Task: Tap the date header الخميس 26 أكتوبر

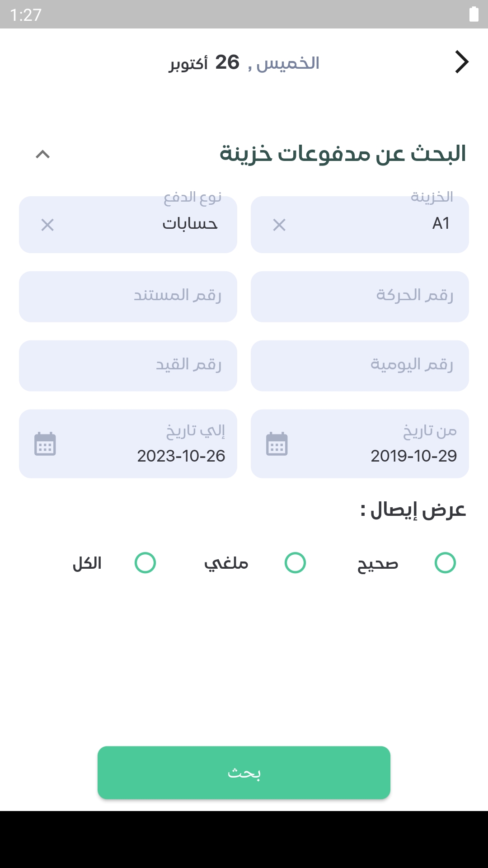Action: [244, 63]
